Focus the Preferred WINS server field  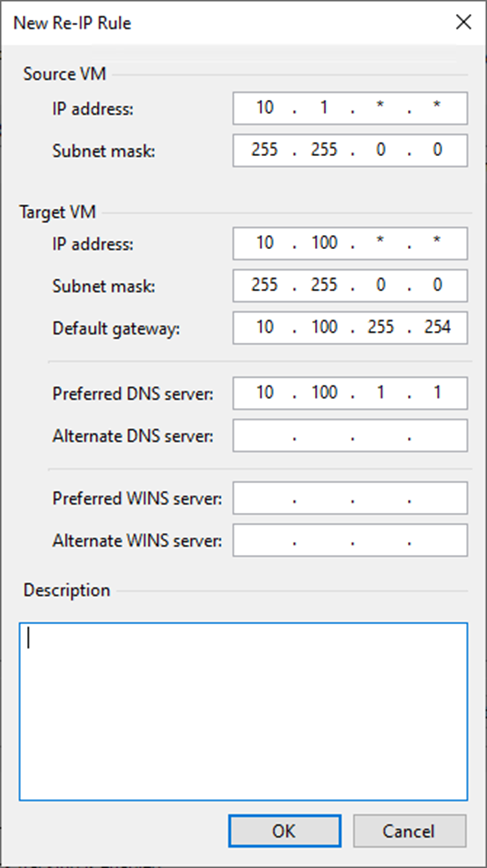pos(350,498)
